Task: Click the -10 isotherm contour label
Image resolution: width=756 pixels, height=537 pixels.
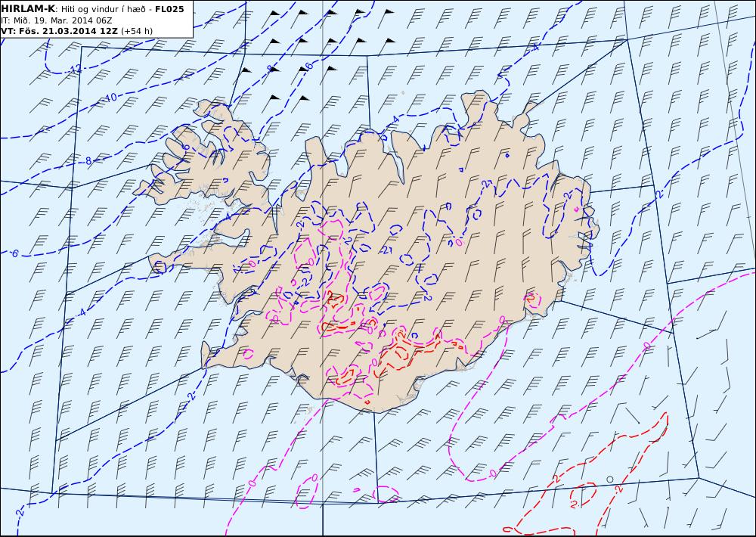Action: click(110, 98)
